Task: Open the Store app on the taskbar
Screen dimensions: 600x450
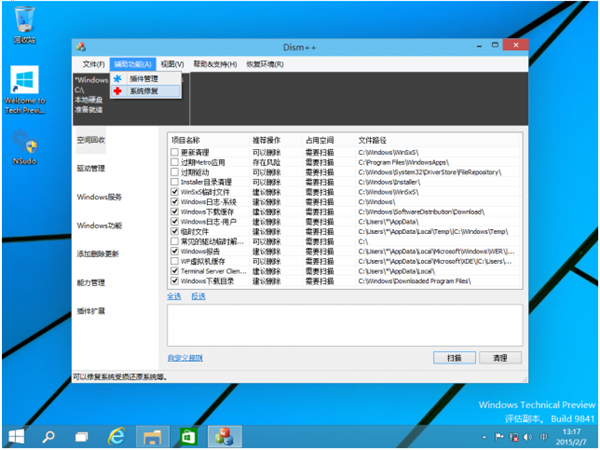Action: pyautogui.click(x=188, y=436)
